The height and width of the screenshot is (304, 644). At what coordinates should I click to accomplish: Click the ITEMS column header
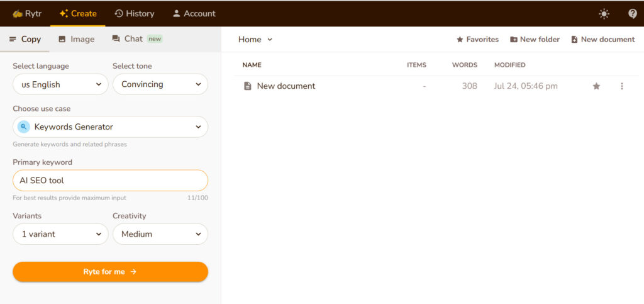pos(416,65)
